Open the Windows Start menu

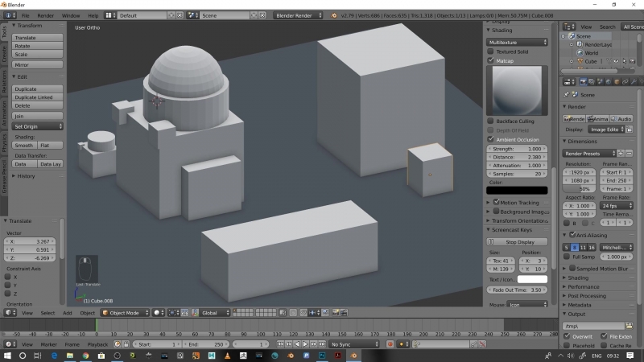point(7,356)
